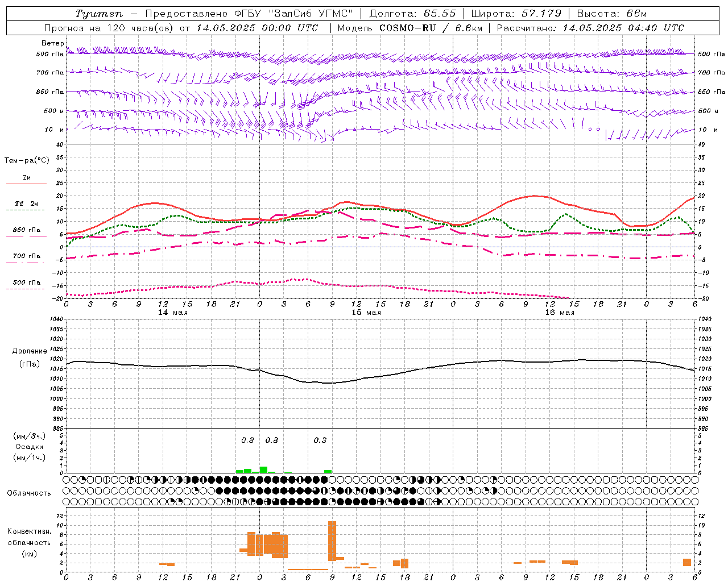Click the 'Предоставлено ФГБУ "ЗапСиб УГМС"' provider text

point(250,14)
